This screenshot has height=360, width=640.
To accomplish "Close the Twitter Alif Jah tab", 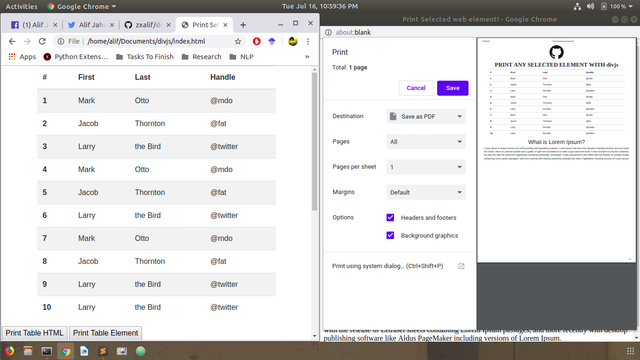I will coord(112,25).
